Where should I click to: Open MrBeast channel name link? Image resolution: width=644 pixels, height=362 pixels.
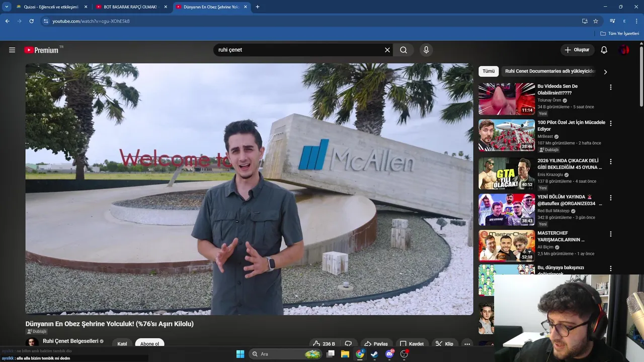click(x=545, y=136)
